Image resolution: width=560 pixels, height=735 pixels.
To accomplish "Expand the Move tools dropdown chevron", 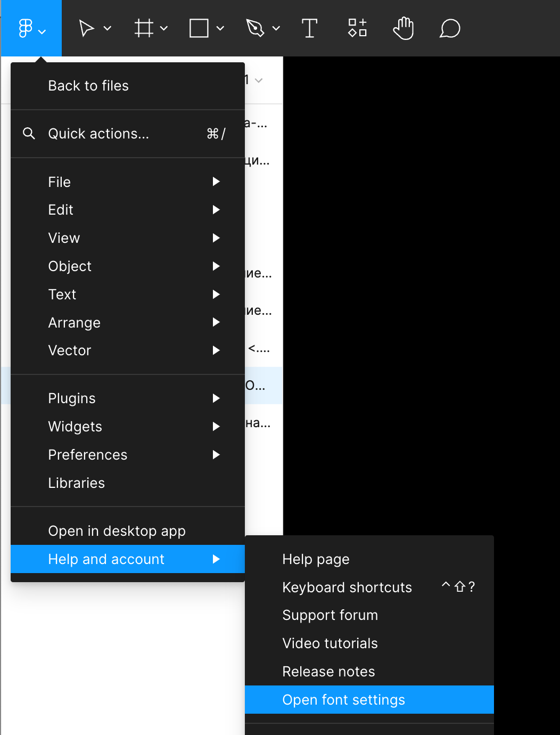I will [x=108, y=28].
